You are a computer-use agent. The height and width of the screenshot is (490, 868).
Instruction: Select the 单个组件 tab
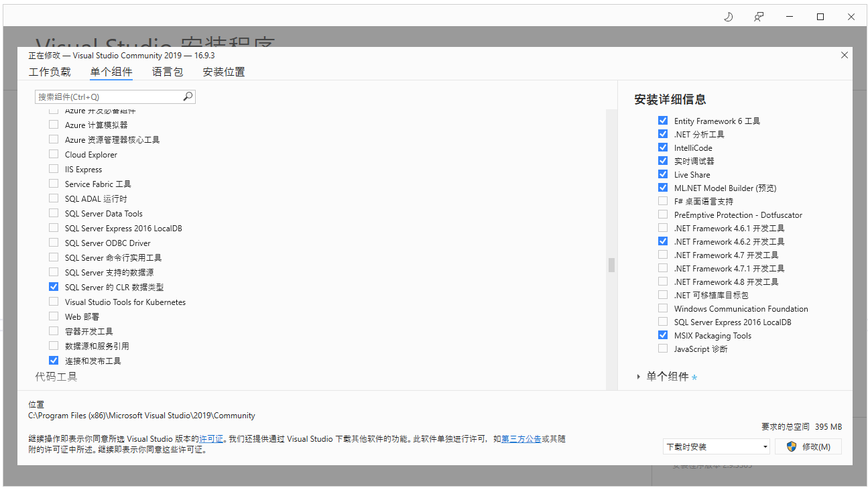(x=111, y=72)
